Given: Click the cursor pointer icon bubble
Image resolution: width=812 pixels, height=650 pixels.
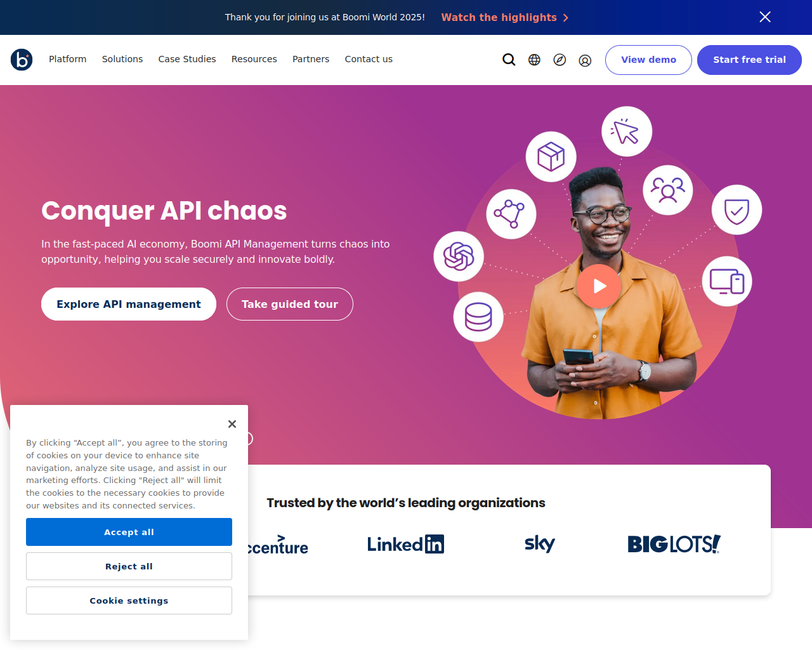Looking at the screenshot, I should point(627,131).
